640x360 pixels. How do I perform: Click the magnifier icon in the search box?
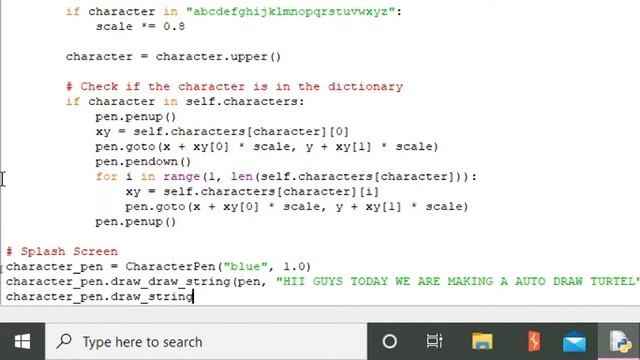tap(64, 341)
